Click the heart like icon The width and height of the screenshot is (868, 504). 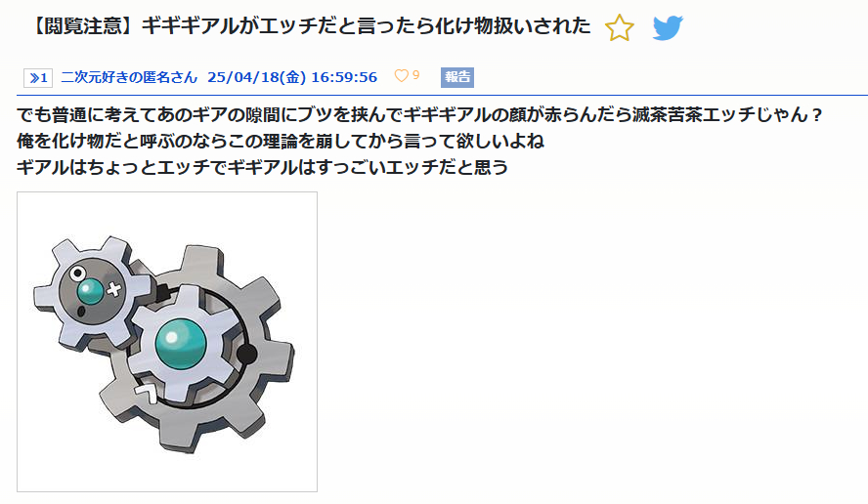pos(402,76)
